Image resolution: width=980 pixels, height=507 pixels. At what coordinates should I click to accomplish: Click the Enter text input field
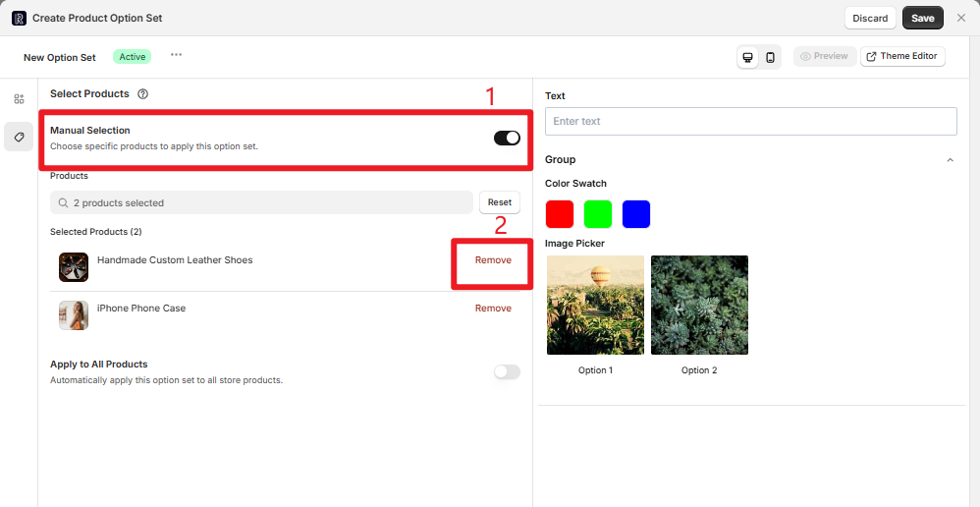[750, 121]
